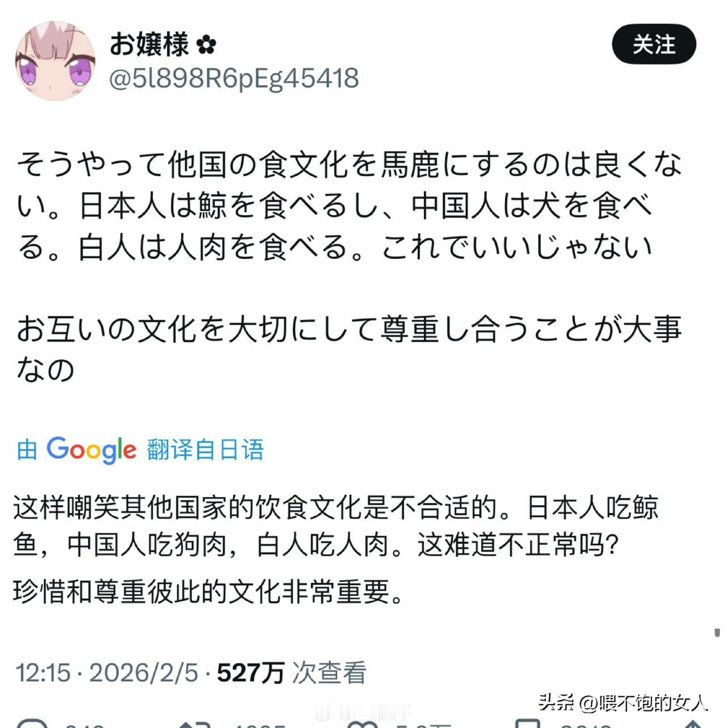This screenshot has height=728, width=725.
Task: Click the 12:15 timestamp
Action: pyautogui.click(x=43, y=673)
